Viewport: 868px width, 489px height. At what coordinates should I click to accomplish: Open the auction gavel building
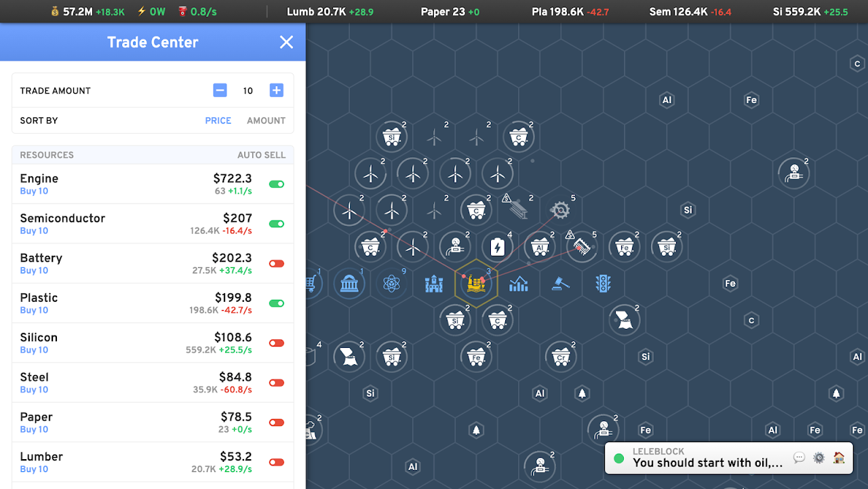click(x=560, y=283)
